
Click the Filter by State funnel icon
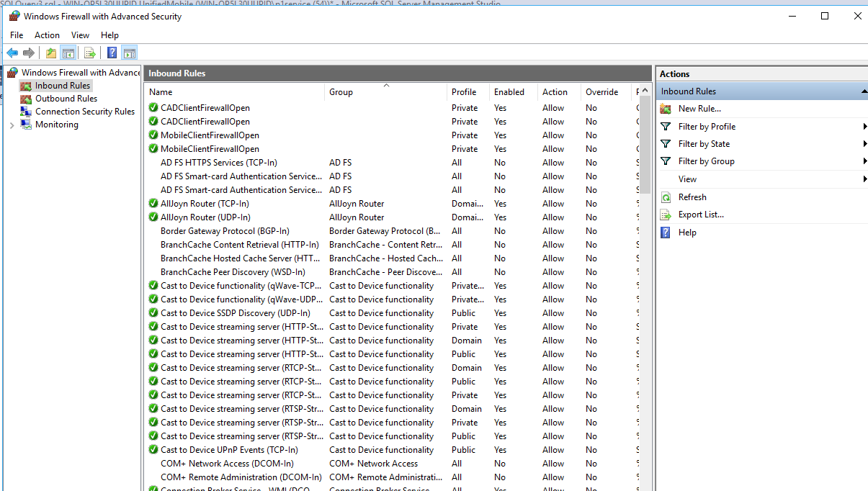coord(665,143)
